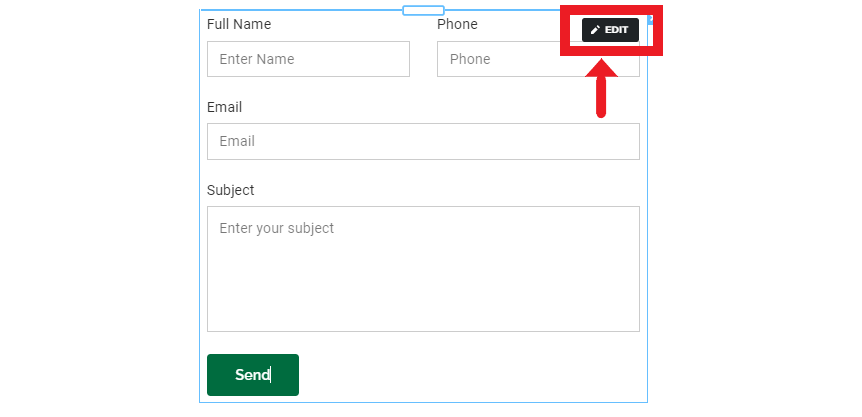Click the green Send button
Screen dimensions: 862x417
pos(253,375)
